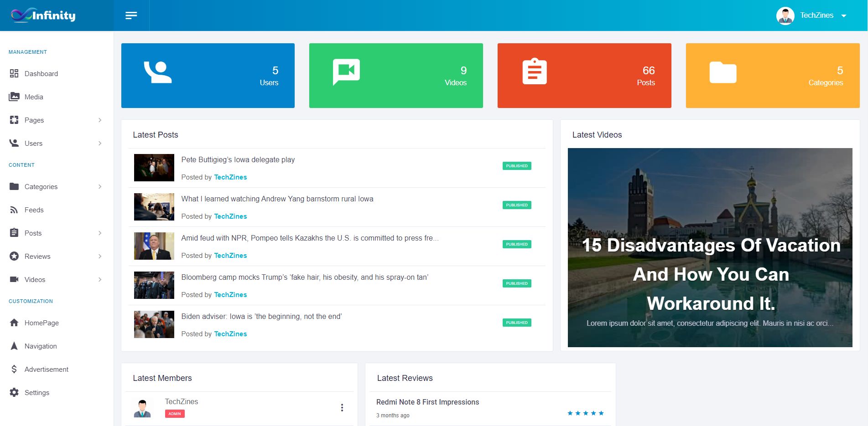Open the 15 Disadvantages Of Vacation video thumbnail
The image size is (868, 426).
tap(710, 247)
